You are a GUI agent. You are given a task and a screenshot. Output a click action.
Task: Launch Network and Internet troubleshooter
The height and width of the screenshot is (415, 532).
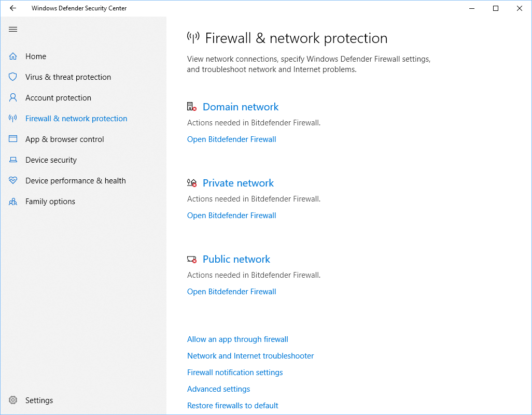tap(250, 356)
